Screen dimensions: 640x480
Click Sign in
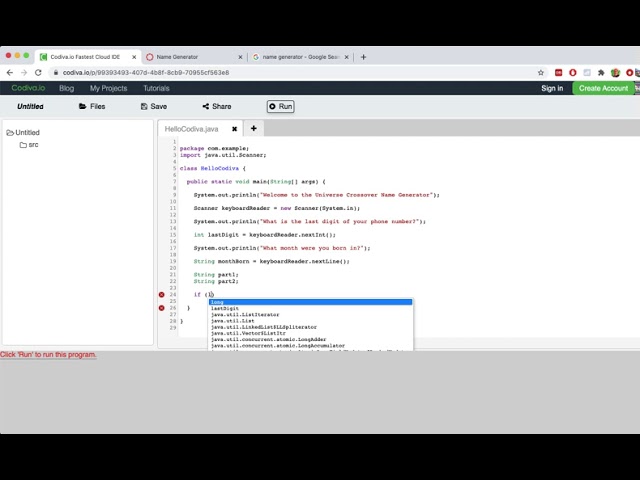coord(552,88)
